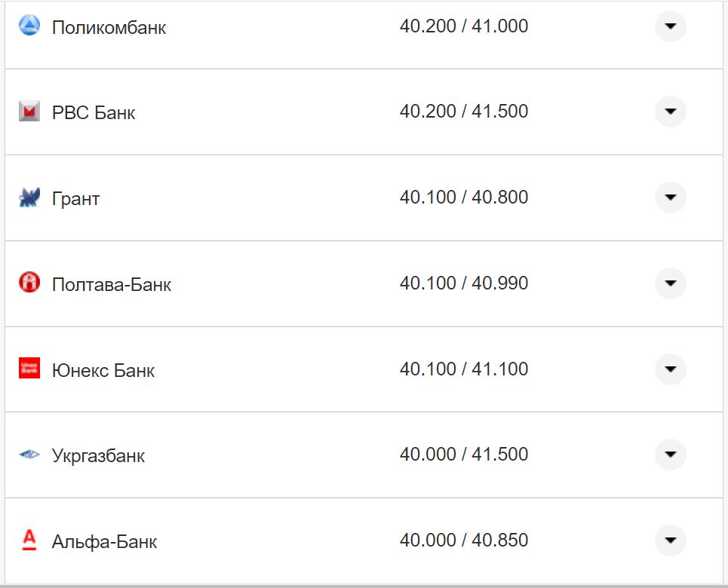
Task: Click Альфа-Банк rate 40.000 / 40.850
Action: point(464,541)
